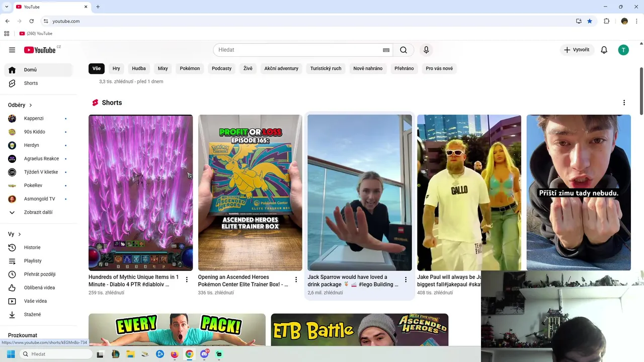The height and width of the screenshot is (362, 644).
Task: Open the PokeRev channel subscription
Action: tap(38, 186)
